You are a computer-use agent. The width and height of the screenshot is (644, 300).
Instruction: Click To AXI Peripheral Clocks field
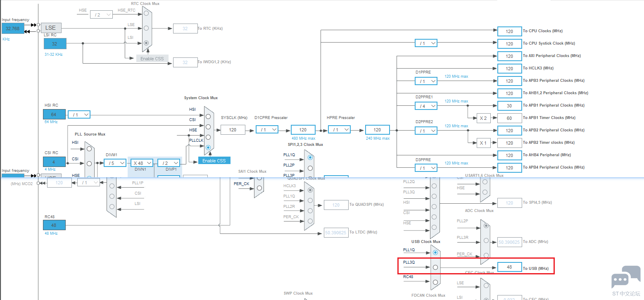(x=509, y=56)
